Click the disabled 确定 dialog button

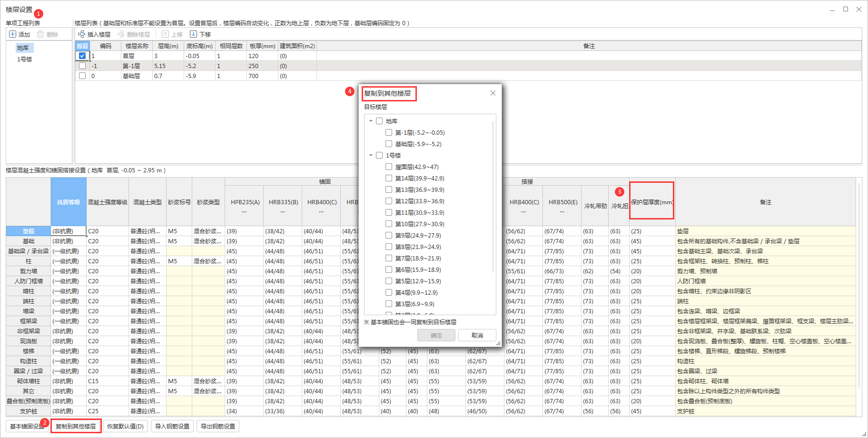coord(436,335)
